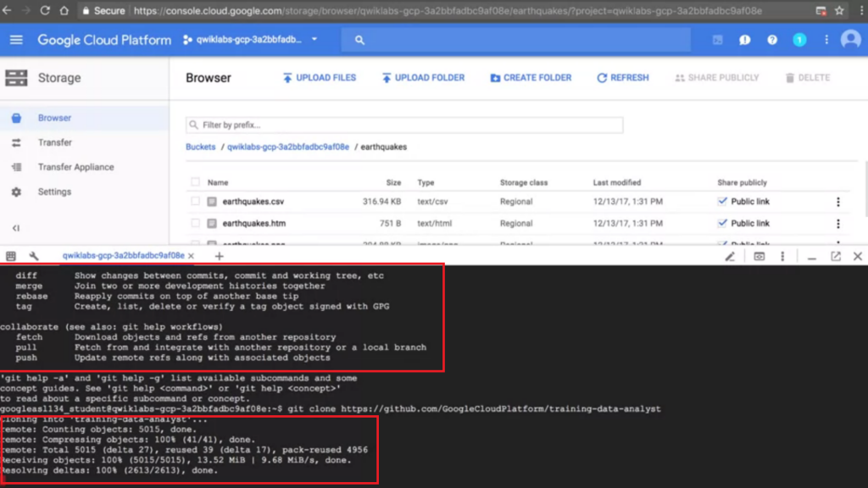Pop out Cloud Shell into new window
The image size is (868, 488).
click(836, 256)
